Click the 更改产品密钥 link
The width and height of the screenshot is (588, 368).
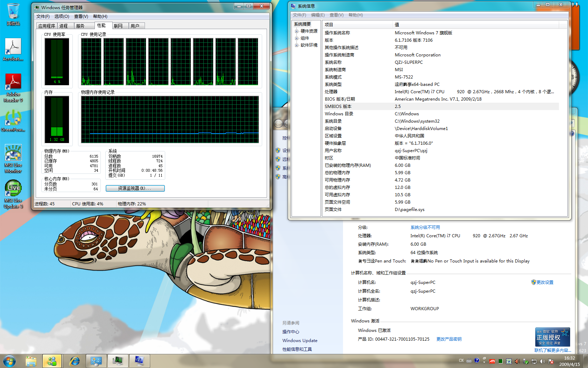449,339
